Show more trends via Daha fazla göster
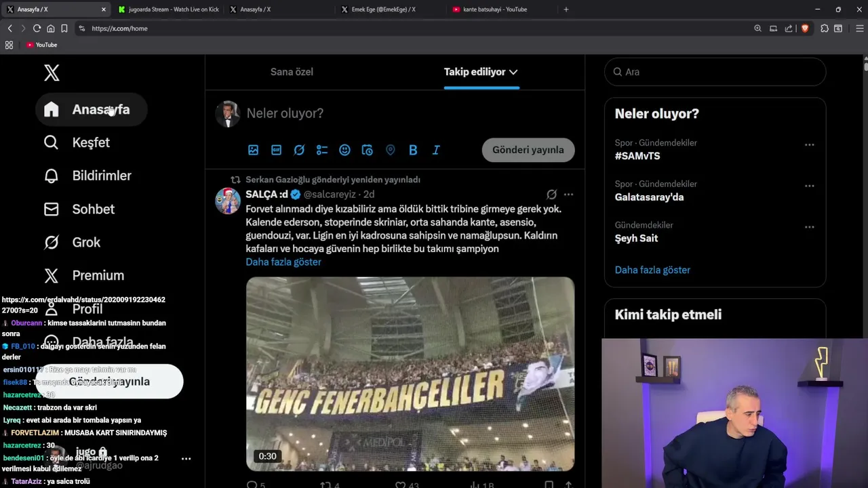This screenshot has width=868, height=488. coord(652,270)
